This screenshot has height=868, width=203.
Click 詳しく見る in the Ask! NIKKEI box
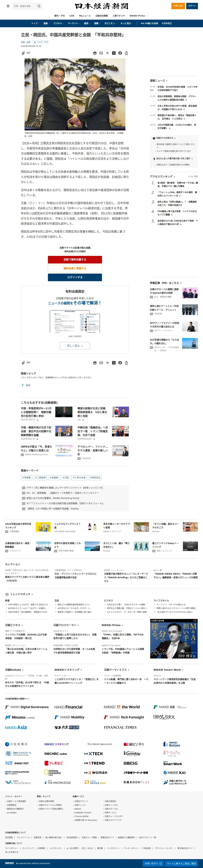[75, 346]
